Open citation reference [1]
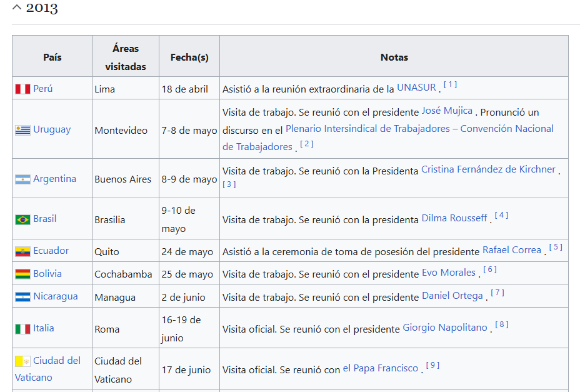This screenshot has height=392, width=580. click(450, 85)
